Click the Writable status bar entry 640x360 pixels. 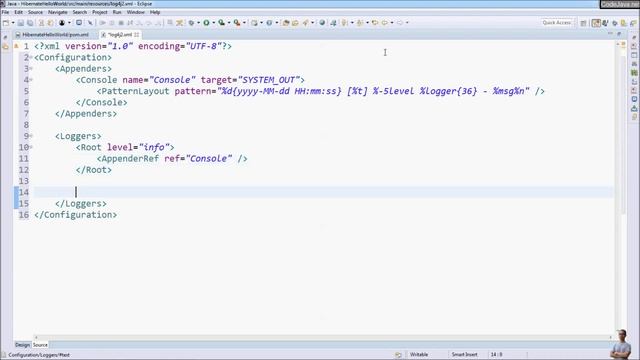pyautogui.click(x=419, y=354)
